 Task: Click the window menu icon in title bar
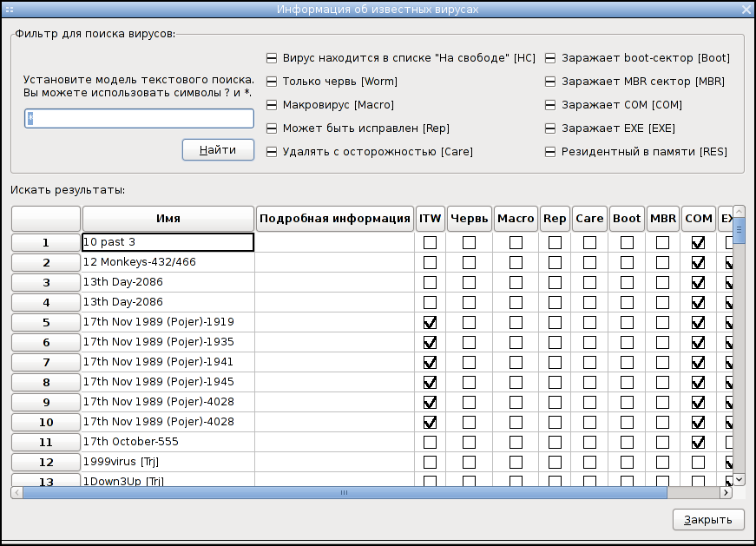[10, 10]
